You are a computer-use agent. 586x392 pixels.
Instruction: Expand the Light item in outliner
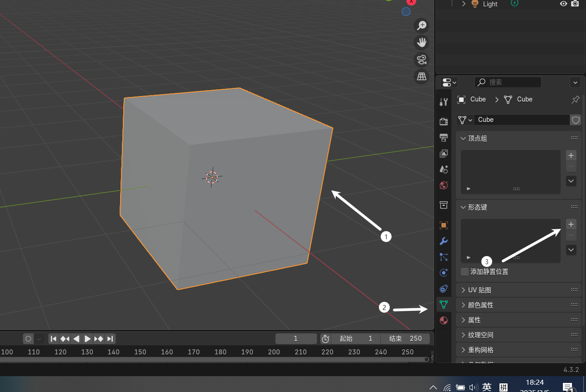pyautogui.click(x=464, y=4)
